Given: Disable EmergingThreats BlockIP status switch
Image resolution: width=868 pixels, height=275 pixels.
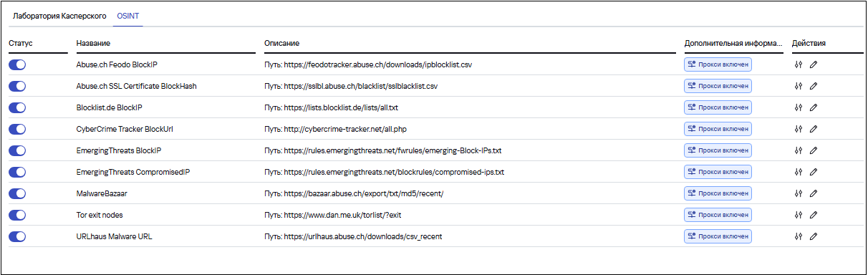Looking at the screenshot, I should pos(17,150).
